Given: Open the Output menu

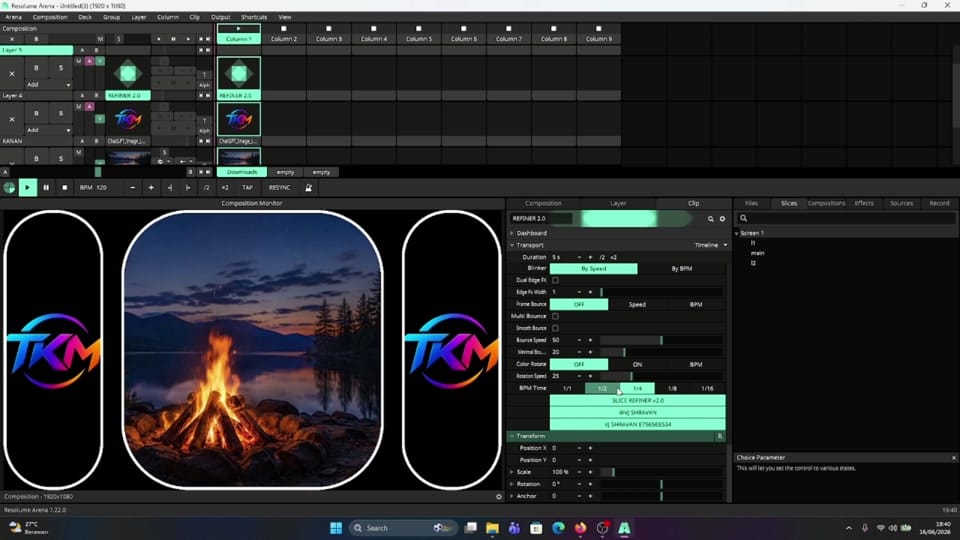Looking at the screenshot, I should [x=220, y=17].
